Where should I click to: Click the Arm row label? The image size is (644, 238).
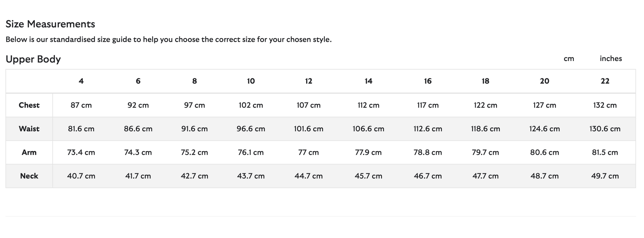[29, 152]
